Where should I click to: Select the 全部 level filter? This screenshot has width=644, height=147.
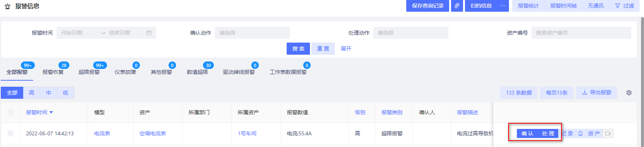(12, 93)
